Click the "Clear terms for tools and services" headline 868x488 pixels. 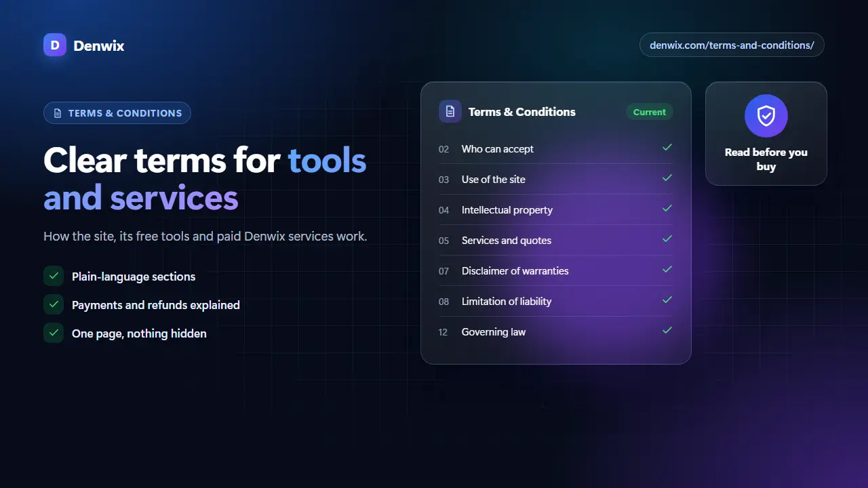205,180
